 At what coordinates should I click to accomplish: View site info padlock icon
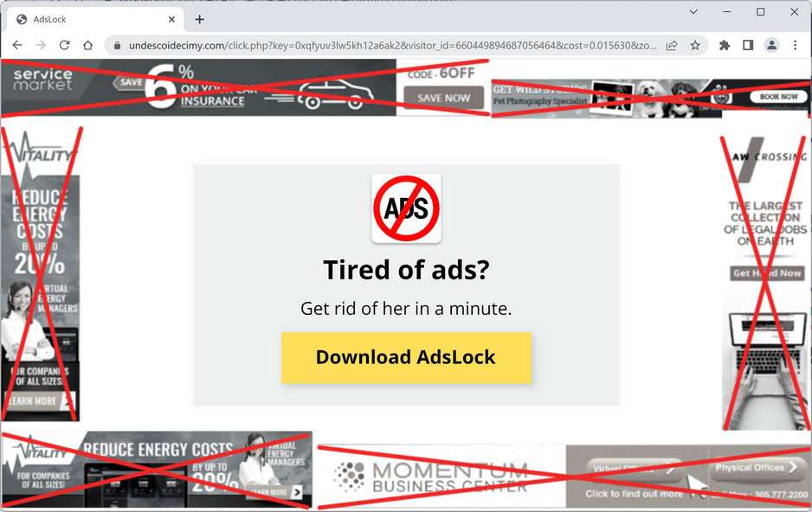(117, 46)
